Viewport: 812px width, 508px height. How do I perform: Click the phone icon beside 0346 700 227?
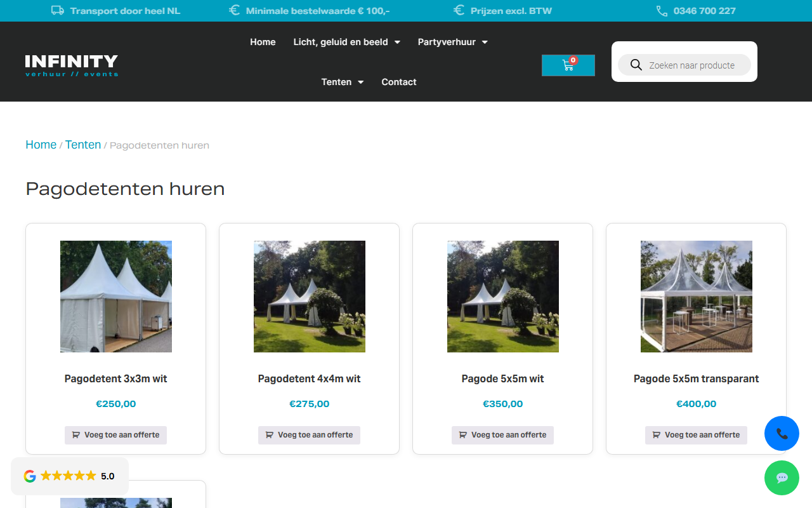(662, 11)
